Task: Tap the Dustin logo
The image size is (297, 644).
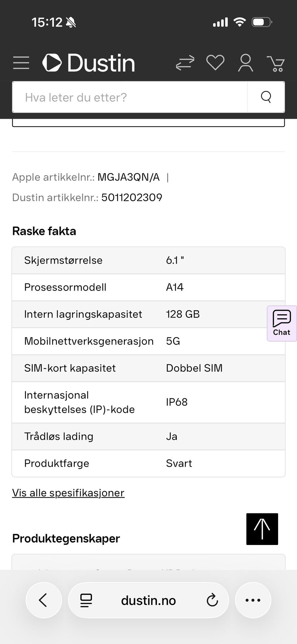Action: [x=89, y=63]
